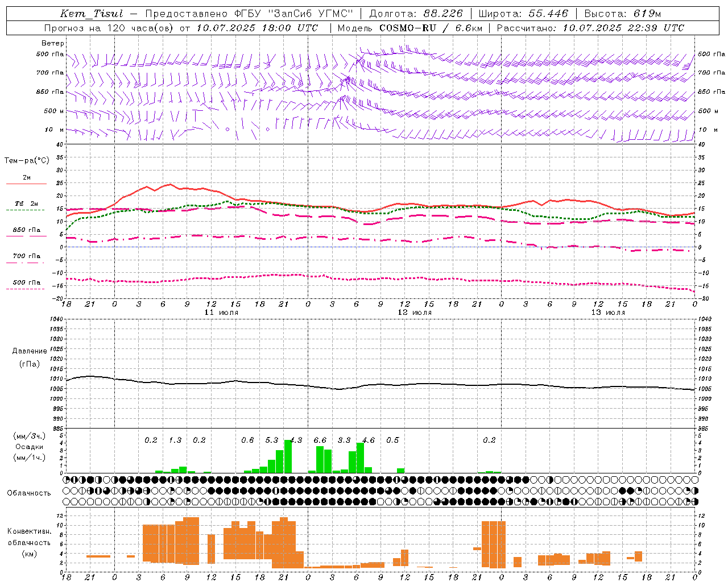728x582 pixels.
Task: Click the 5.3 precipitation total value
Action: coord(272,440)
